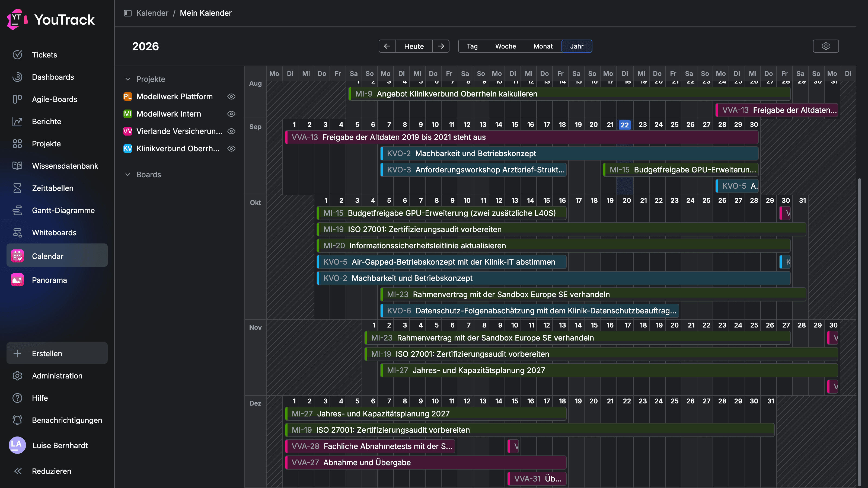868x488 pixels.
Task: Toggle visibility of Modellwerk Intern project
Action: [231, 114]
